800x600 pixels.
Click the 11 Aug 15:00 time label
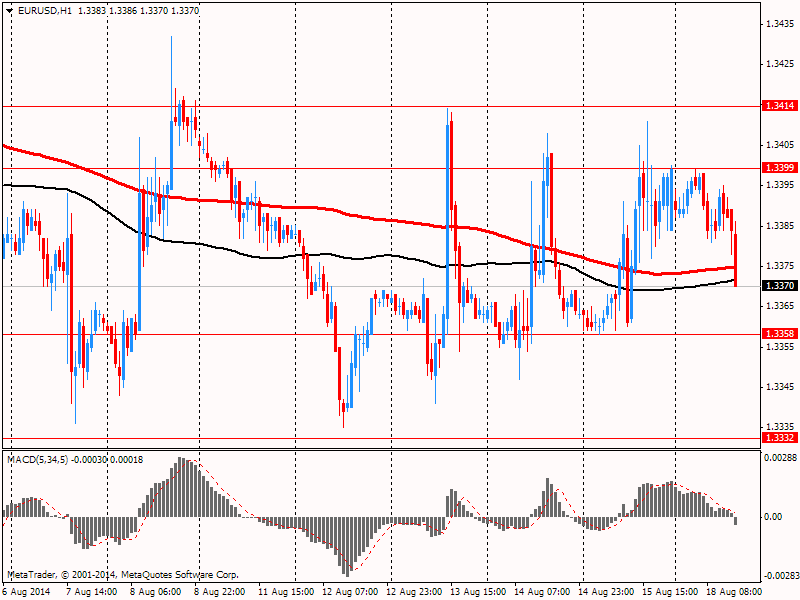click(286, 592)
